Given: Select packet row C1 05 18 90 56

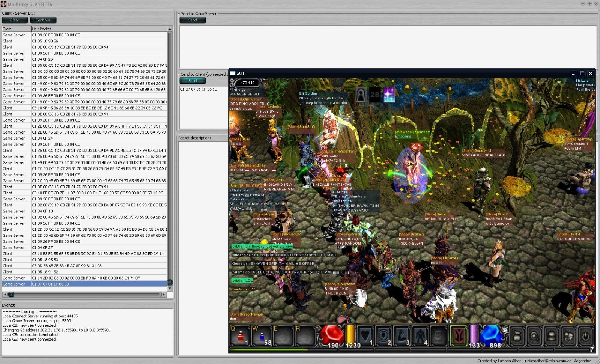Looking at the screenshot, I should (x=84, y=41).
